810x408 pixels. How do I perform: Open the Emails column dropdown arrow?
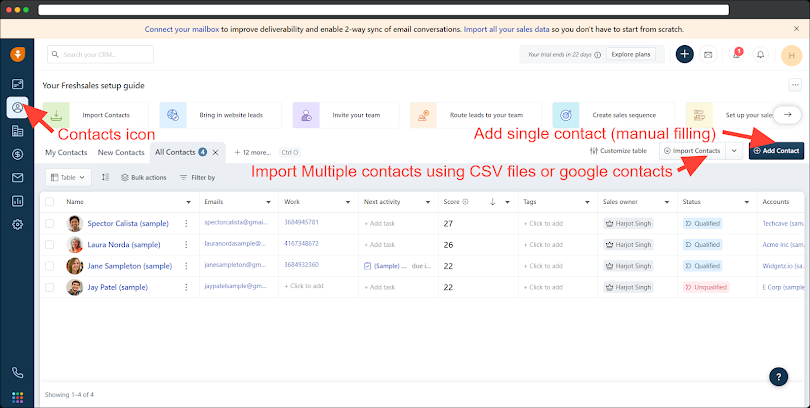point(269,202)
